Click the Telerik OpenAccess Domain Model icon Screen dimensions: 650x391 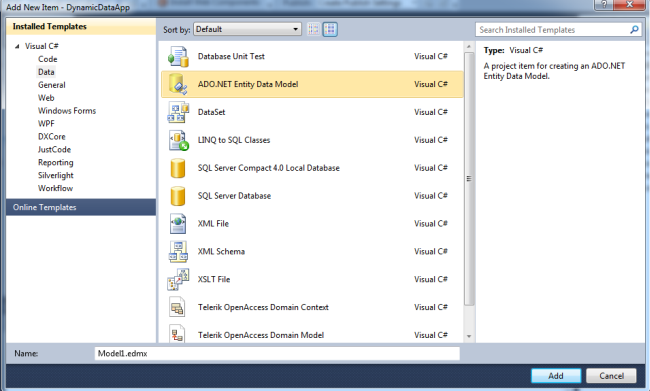coord(177,334)
